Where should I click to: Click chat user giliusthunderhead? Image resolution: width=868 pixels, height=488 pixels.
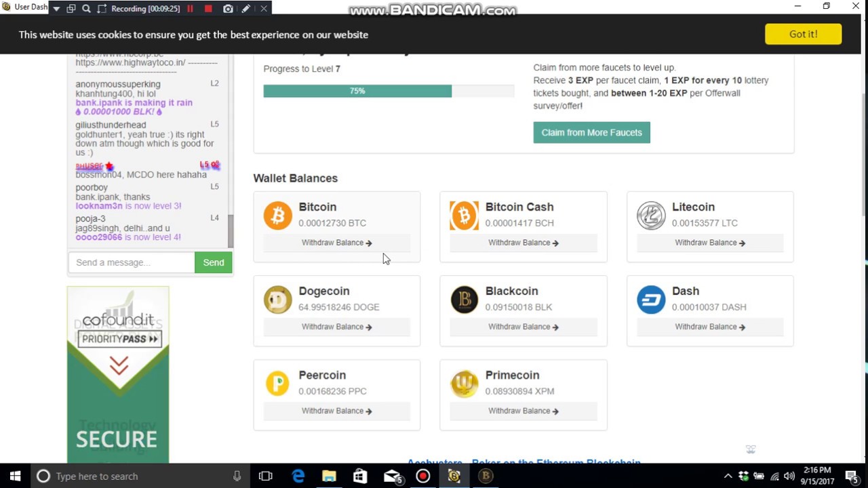111,125
